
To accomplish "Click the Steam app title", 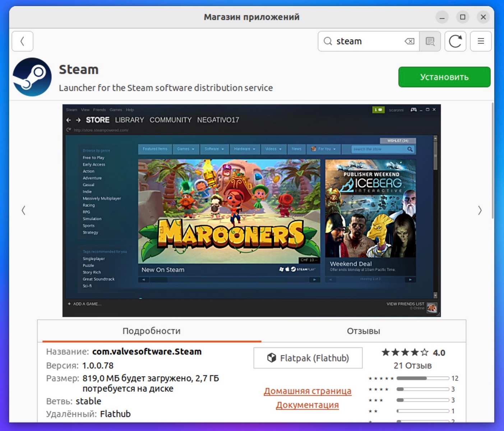I will click(79, 69).
